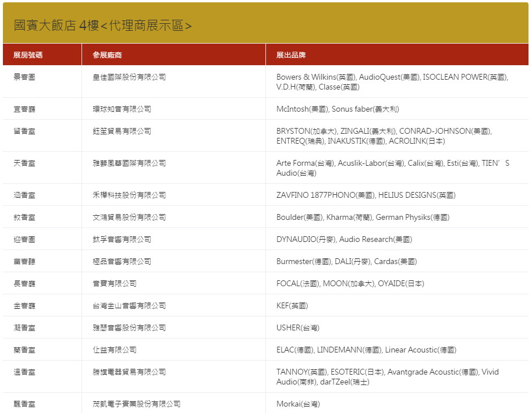Image resolution: width=532 pixels, height=413 pixels.
Task: Click 禾樺科技股份有限公司 exhibitor name
Action: tap(129, 195)
